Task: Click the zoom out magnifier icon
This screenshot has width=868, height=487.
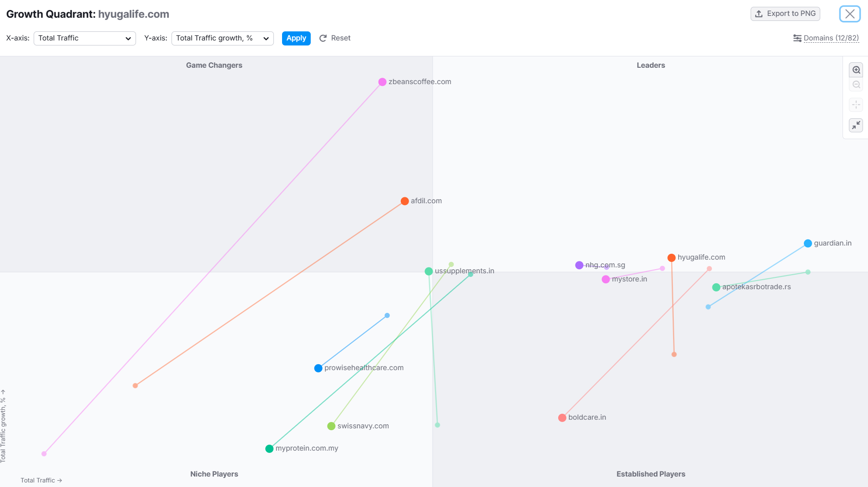Action: coord(856,85)
